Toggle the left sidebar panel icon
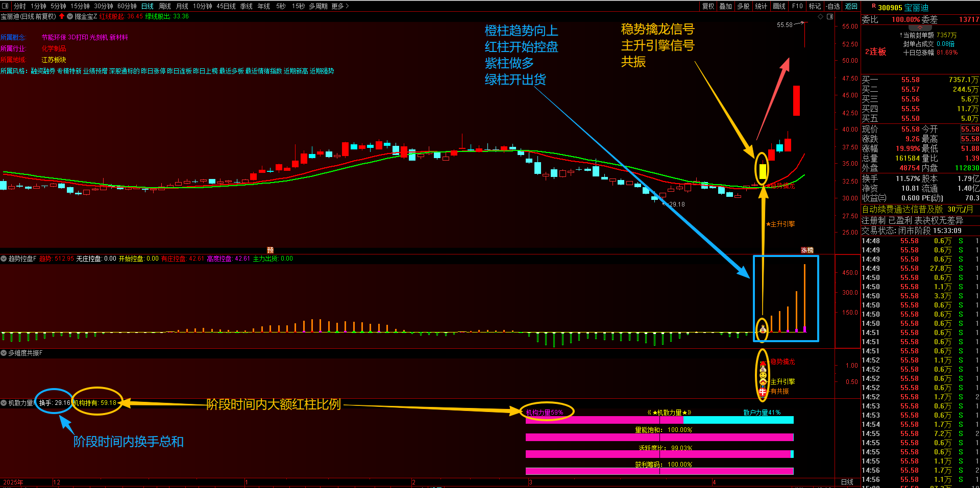The image size is (980, 488). tap(6, 6)
